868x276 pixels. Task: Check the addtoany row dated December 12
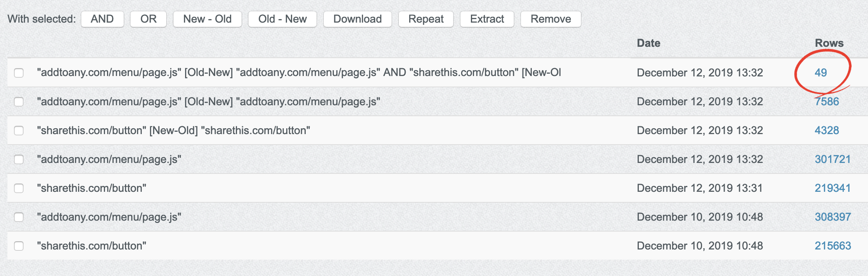point(19,159)
